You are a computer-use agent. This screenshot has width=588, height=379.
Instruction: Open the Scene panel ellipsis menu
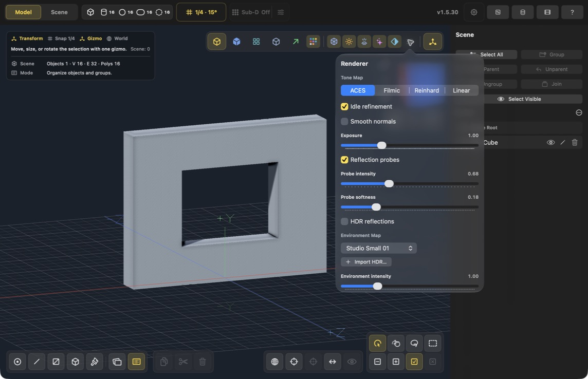[x=579, y=113]
